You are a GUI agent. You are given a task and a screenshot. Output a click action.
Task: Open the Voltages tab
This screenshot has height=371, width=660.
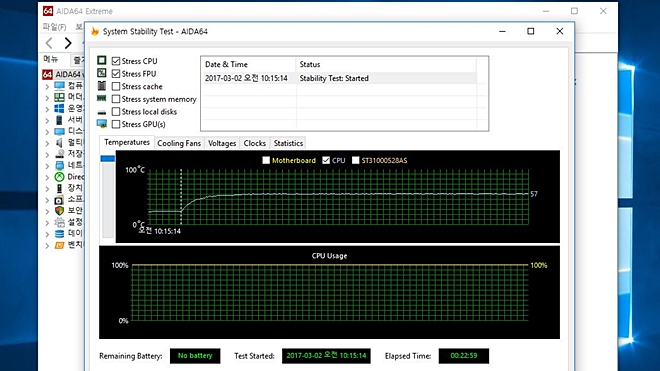click(x=222, y=143)
